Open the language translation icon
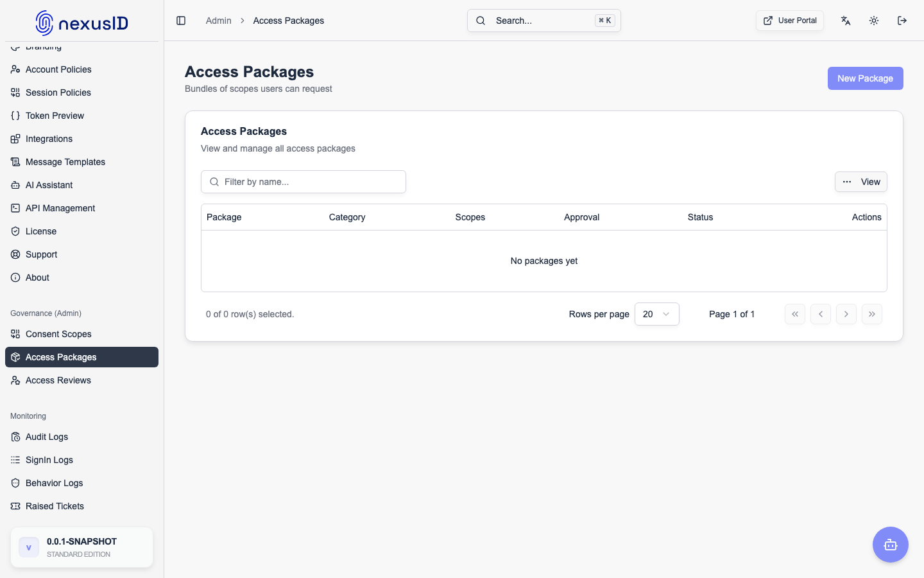This screenshot has width=924, height=578. tap(846, 21)
